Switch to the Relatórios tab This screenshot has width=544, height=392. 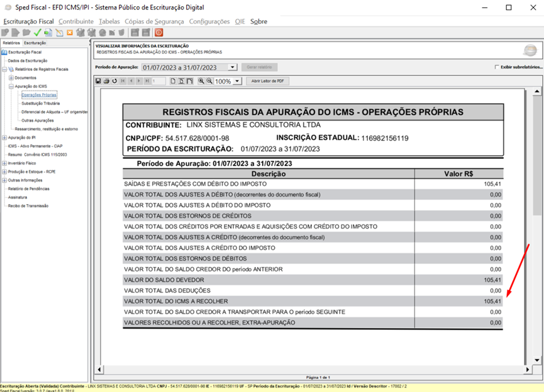pyautogui.click(x=11, y=43)
